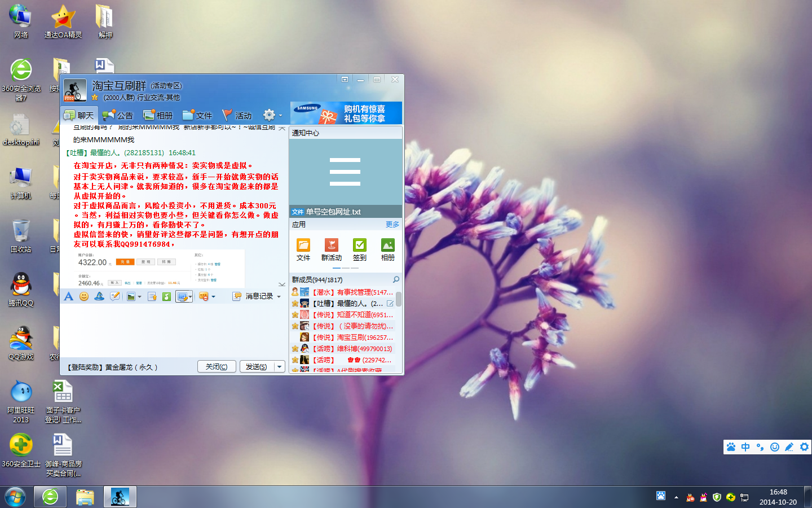This screenshot has width=812, height=508.
Task: Click 更多 link in 应用 section
Action: click(392, 225)
